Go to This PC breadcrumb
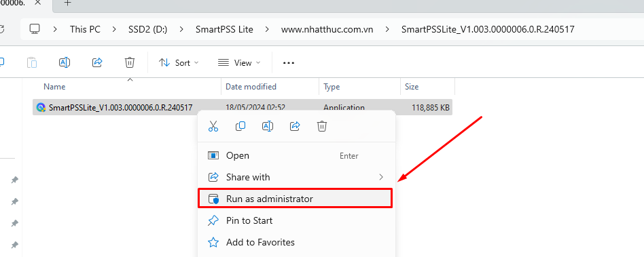644x257 pixels. (85, 30)
